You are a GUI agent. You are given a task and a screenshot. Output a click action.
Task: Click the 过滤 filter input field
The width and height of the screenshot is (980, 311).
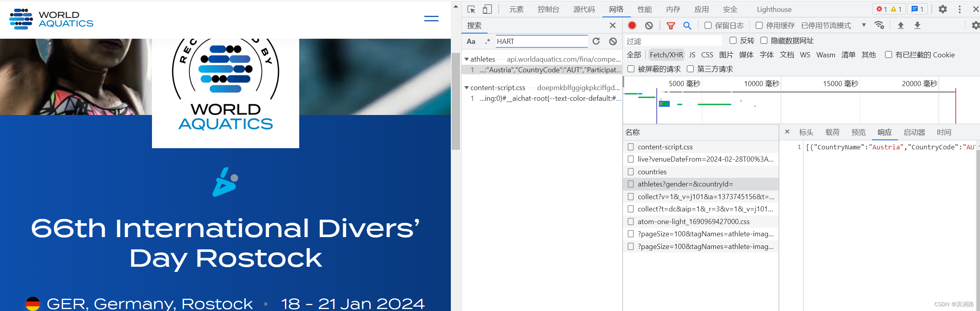coord(673,41)
